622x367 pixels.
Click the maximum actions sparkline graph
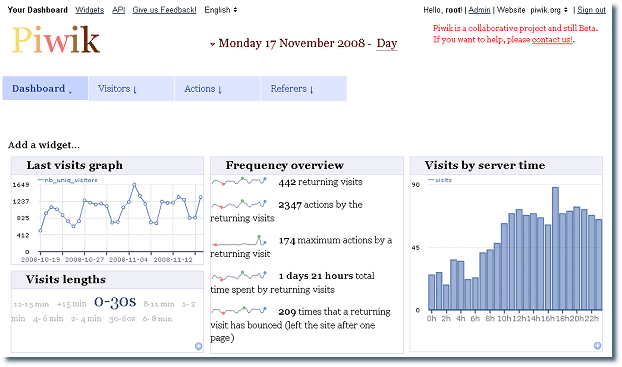pyautogui.click(x=240, y=240)
